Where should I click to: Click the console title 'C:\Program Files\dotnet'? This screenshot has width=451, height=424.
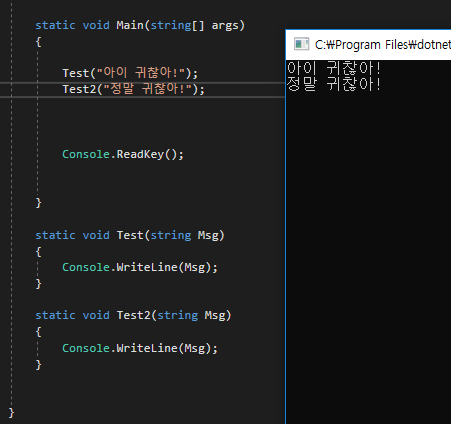pyautogui.click(x=383, y=45)
